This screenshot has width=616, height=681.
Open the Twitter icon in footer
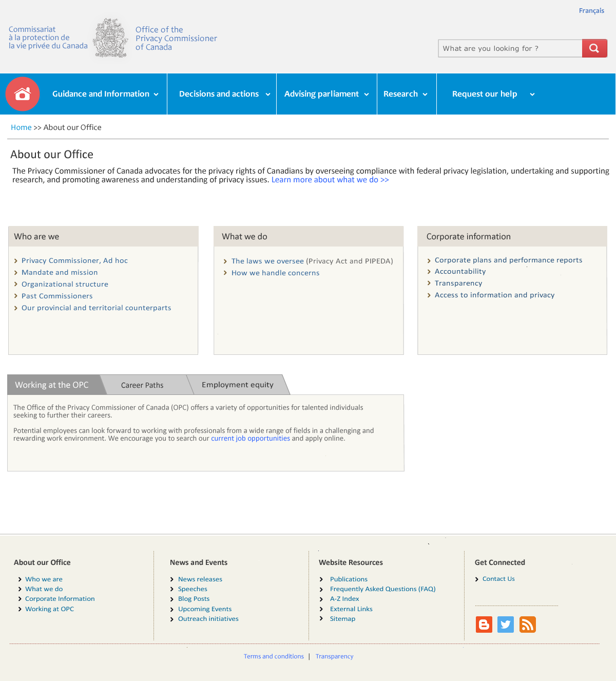(506, 625)
